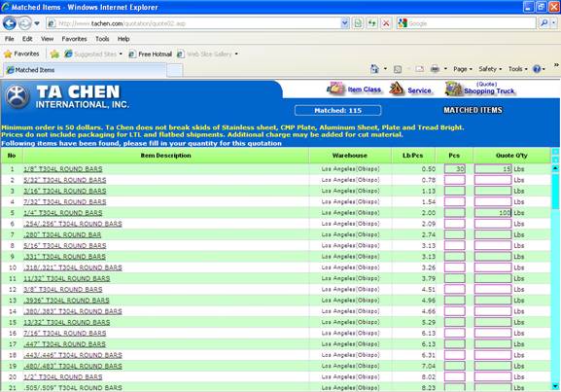Click the Ta Chen logo emblem

[18, 96]
